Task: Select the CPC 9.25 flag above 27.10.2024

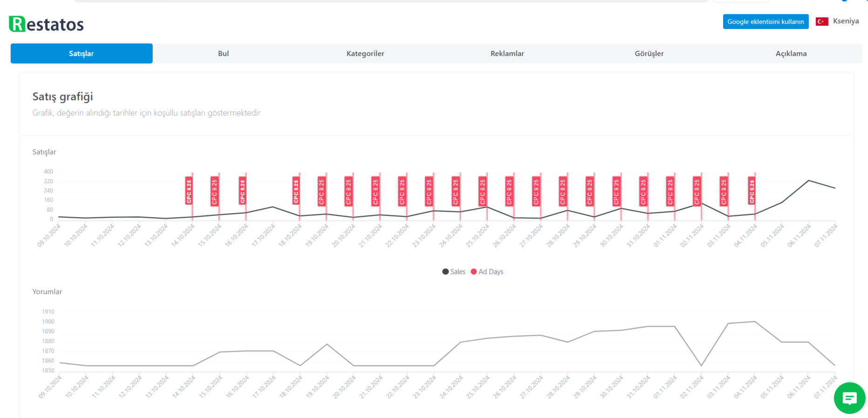Action: (536, 191)
